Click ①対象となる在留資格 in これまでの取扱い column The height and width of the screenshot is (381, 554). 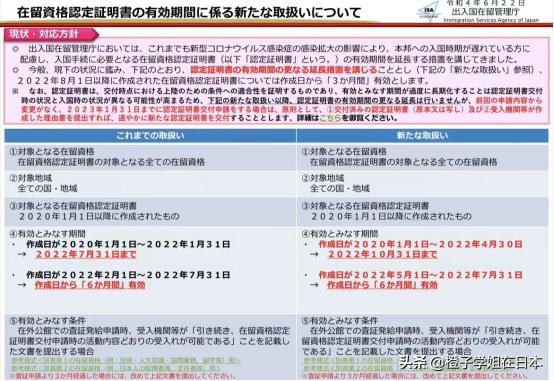[52, 152]
